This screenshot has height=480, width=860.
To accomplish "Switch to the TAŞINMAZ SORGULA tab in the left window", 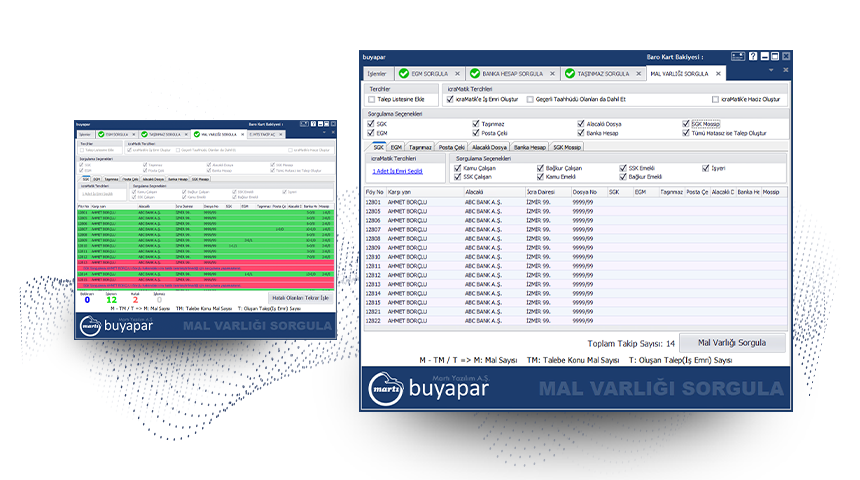I will click(x=165, y=134).
